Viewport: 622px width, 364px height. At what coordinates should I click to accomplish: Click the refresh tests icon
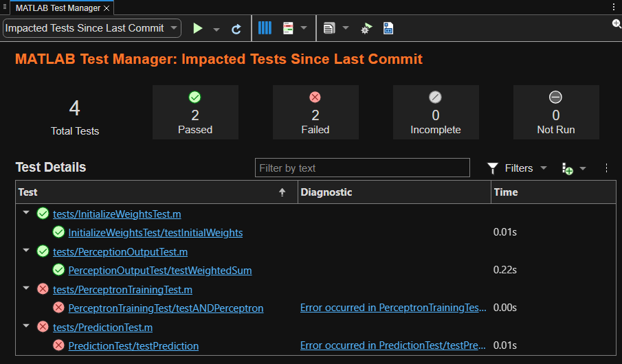tap(236, 29)
